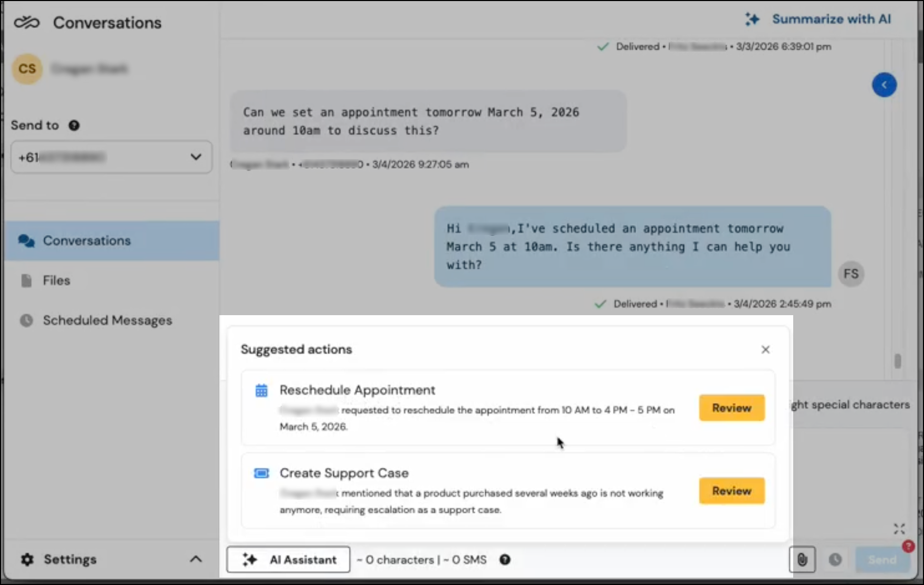Expand the +61 phone number dropdown
This screenshot has height=585, width=924.
click(x=111, y=157)
